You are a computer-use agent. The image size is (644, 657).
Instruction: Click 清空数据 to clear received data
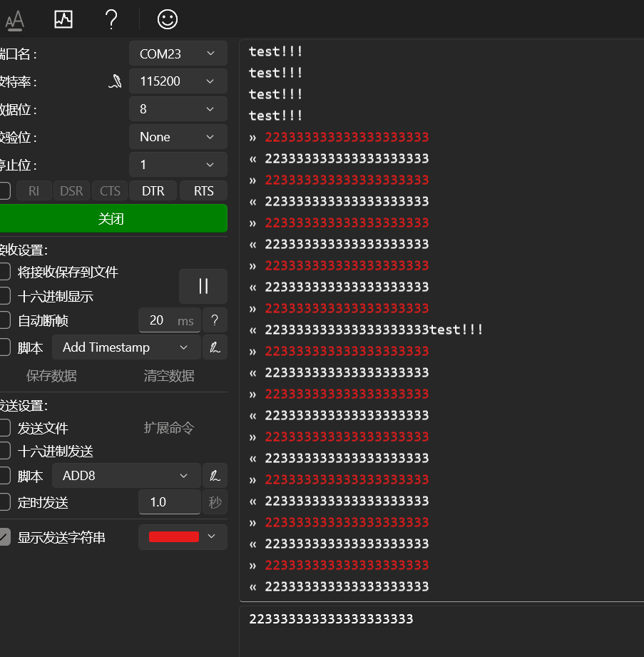pos(169,376)
